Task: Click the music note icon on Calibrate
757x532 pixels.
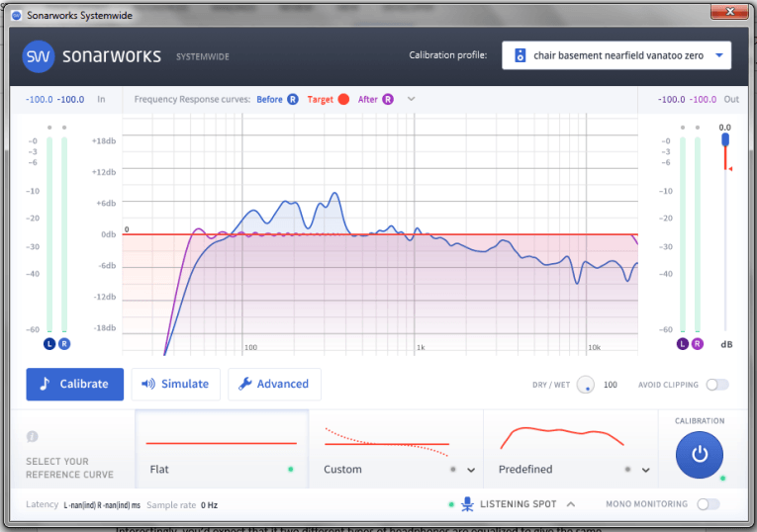Action: click(x=45, y=384)
